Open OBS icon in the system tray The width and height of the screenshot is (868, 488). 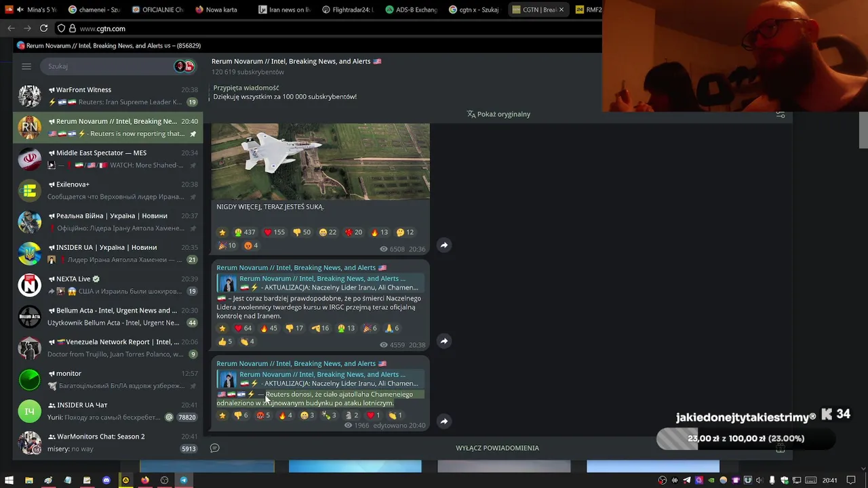pos(663,481)
